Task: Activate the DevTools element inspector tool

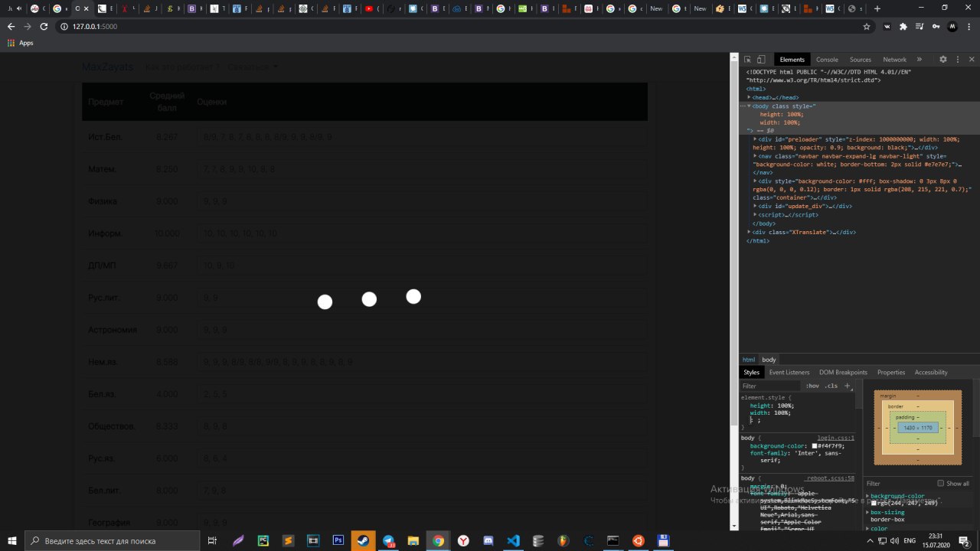Action: point(748,60)
